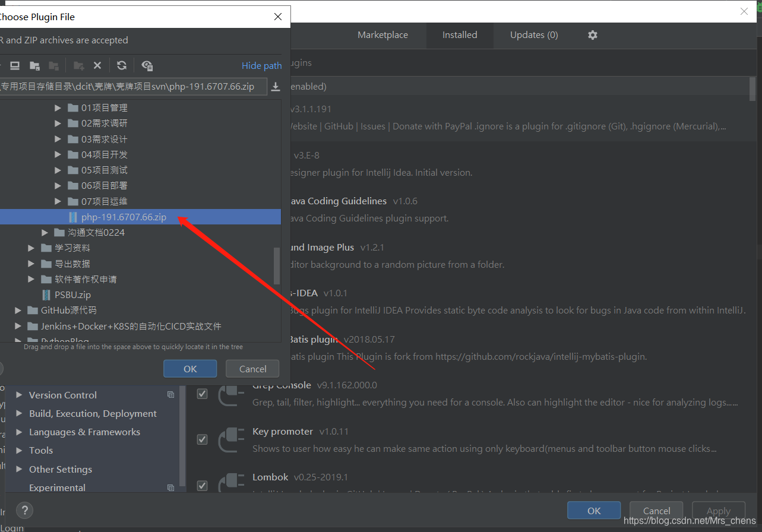Click folder icon of 沟通文档0224
Viewport: 762px width, 532px height.
[x=59, y=232]
